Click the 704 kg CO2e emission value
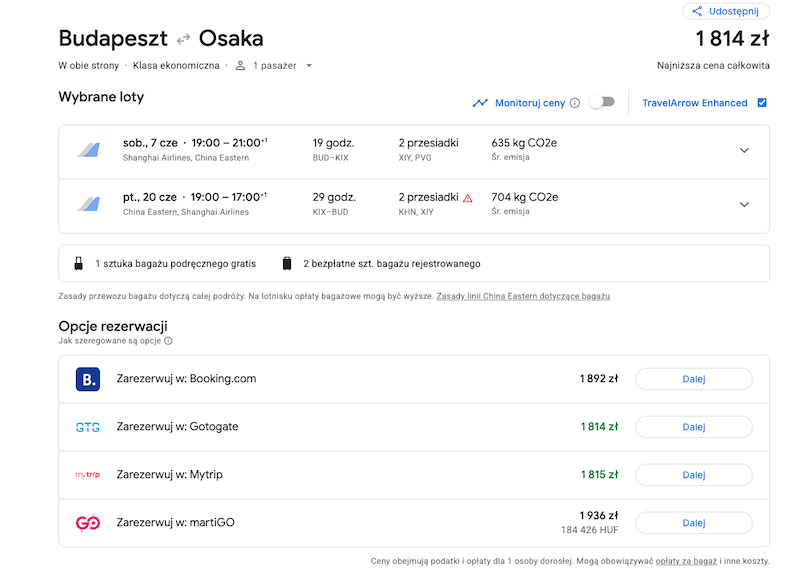 click(x=524, y=197)
